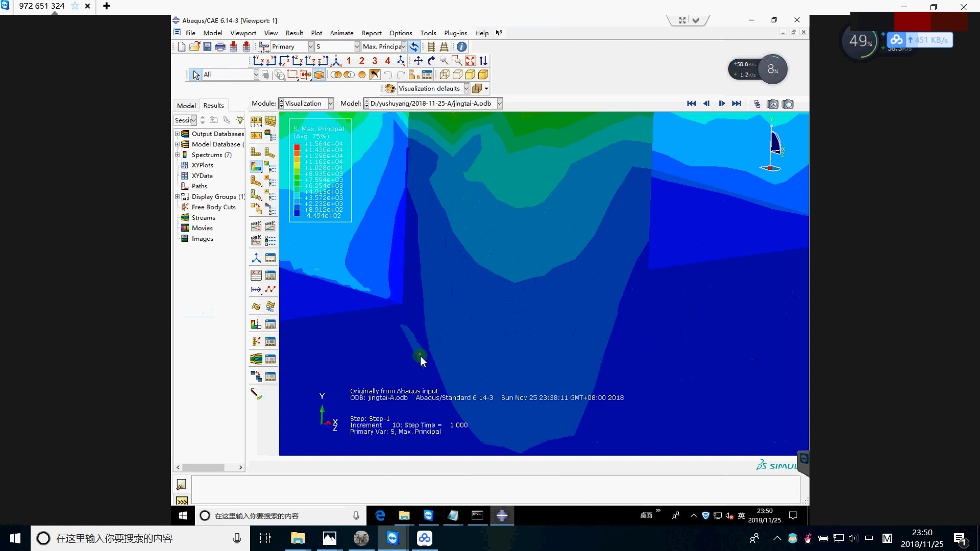Select the XY data plot icon

pos(270,289)
